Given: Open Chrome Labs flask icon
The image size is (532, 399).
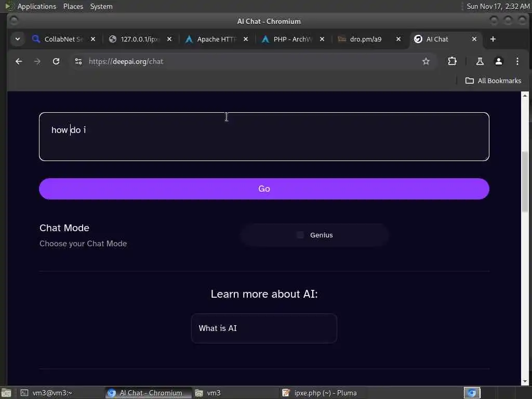Looking at the screenshot, I should coord(480,61).
